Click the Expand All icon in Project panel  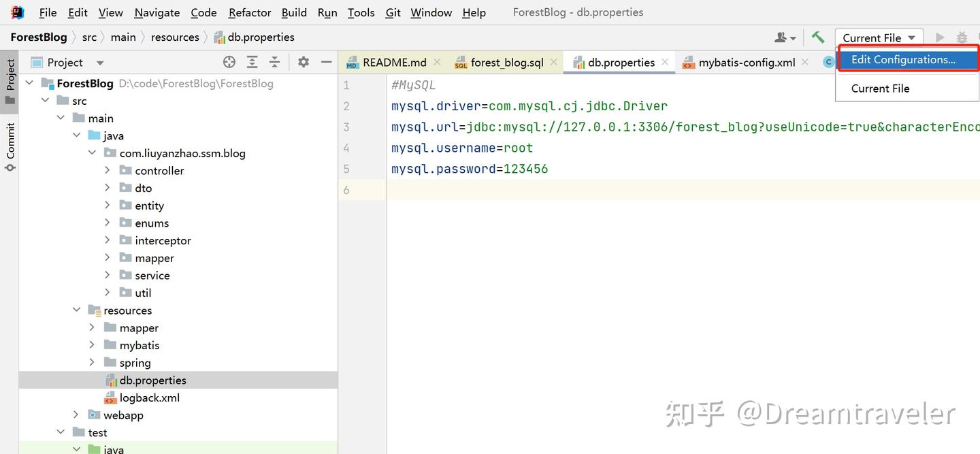[252, 62]
